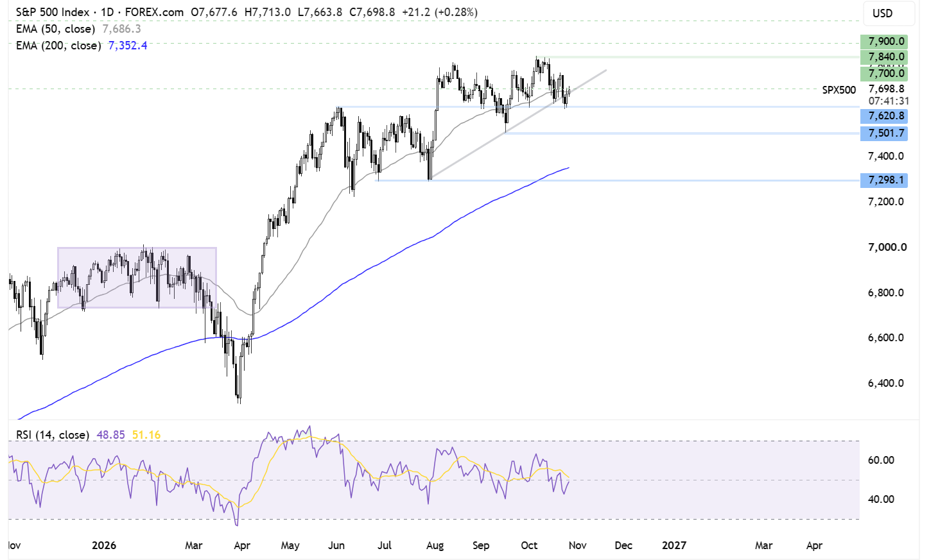Click the RSI value 48.85
Screen dimensions: 929x560
(110, 435)
